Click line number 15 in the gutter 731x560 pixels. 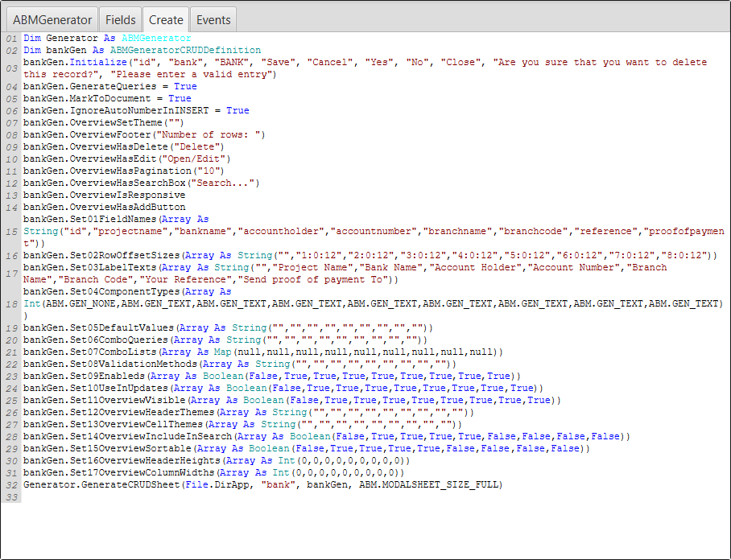click(x=11, y=232)
